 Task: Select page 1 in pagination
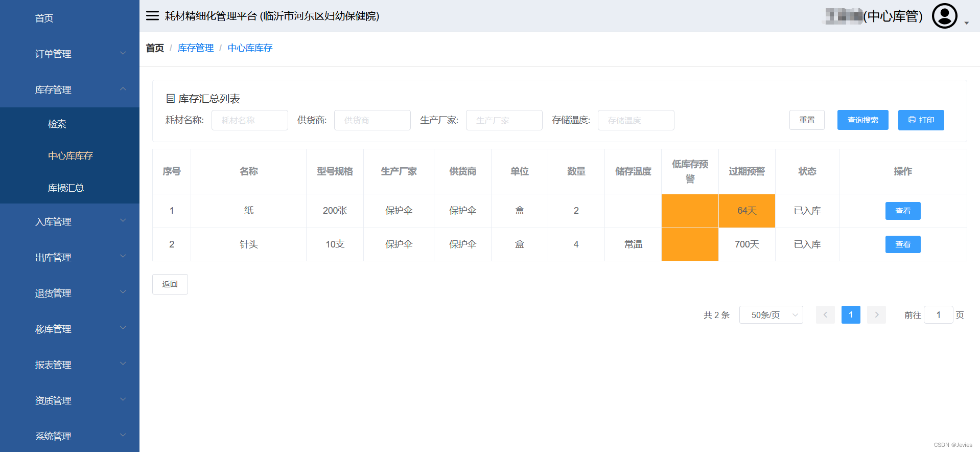point(851,315)
